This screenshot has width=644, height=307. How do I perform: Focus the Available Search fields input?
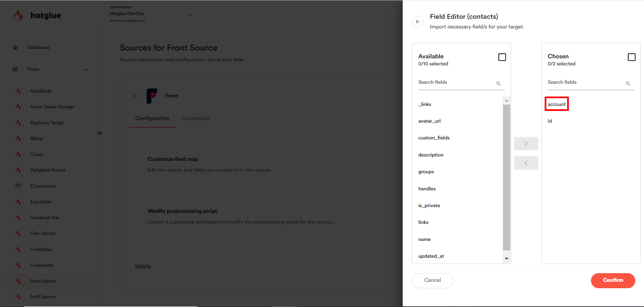coord(461,82)
